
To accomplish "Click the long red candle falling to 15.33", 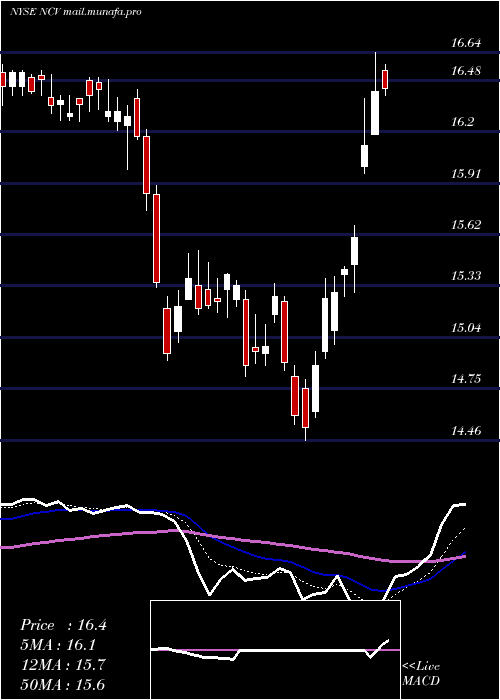I will [156, 238].
